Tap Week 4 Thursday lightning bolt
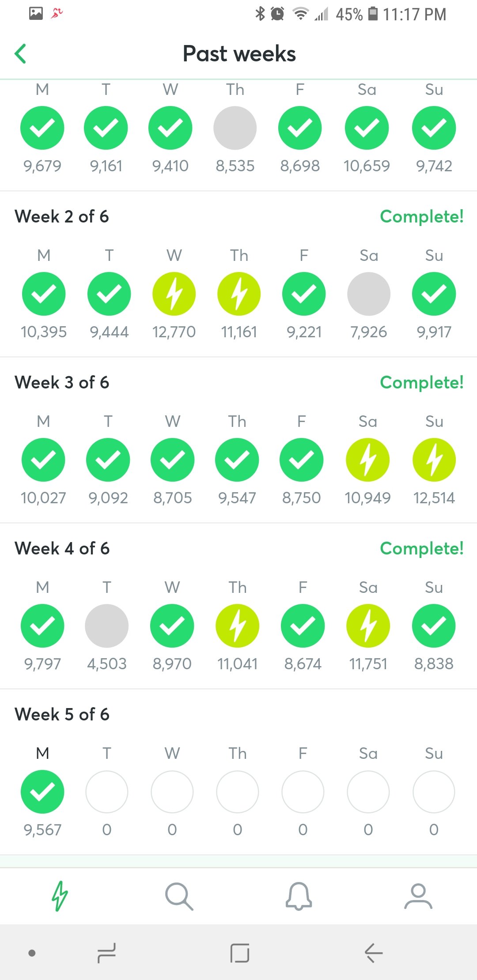 click(x=238, y=626)
